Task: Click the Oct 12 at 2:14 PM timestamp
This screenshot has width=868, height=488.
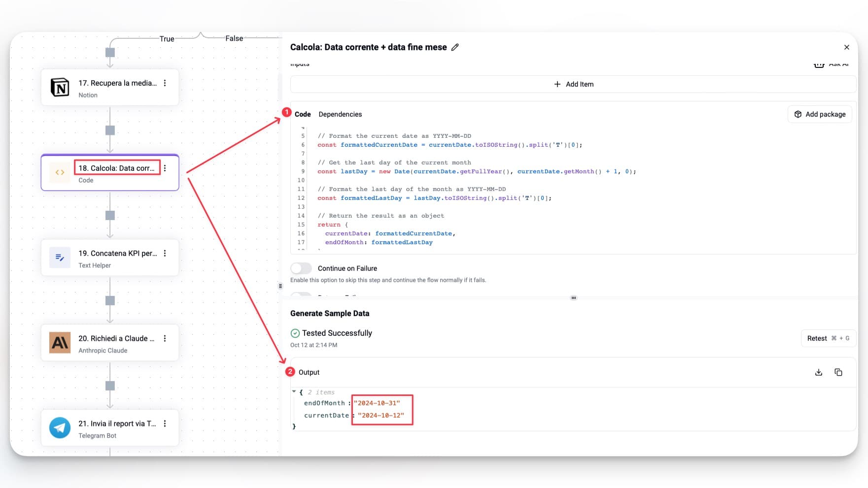Action: click(x=314, y=345)
